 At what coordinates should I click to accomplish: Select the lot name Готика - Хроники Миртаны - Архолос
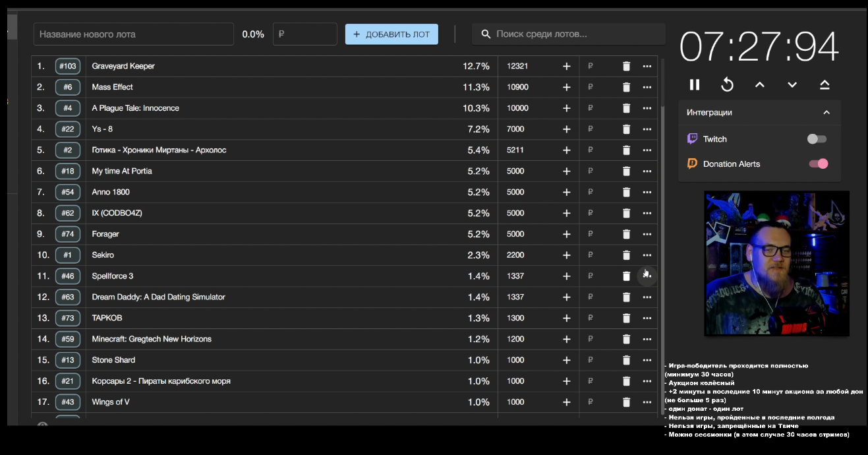159,150
